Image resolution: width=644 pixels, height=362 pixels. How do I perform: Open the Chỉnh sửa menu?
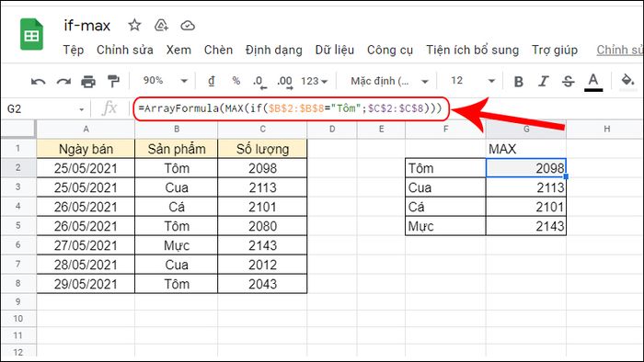[x=125, y=50]
